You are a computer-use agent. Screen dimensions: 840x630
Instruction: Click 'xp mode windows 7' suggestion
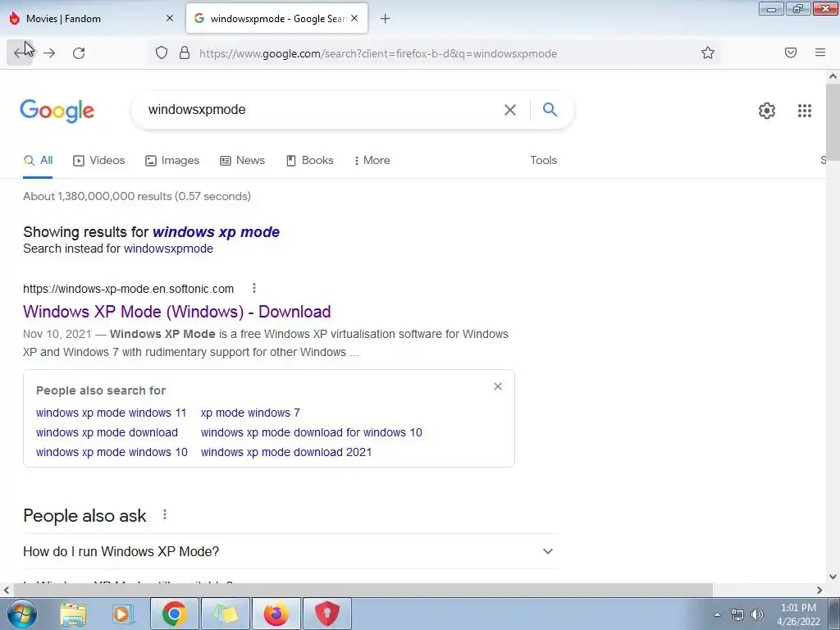coord(250,413)
